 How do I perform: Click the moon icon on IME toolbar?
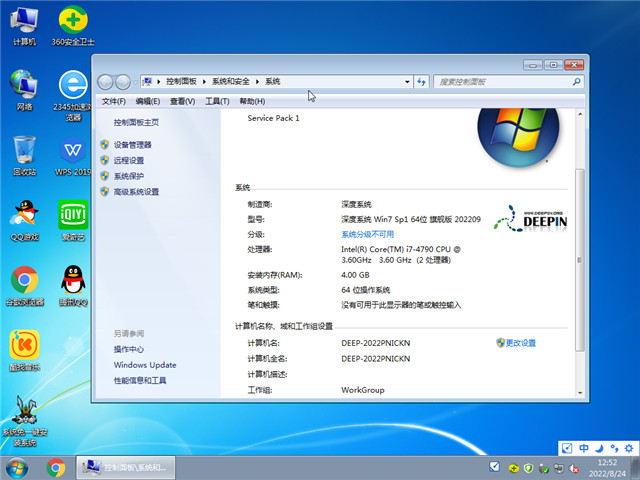pyautogui.click(x=599, y=448)
